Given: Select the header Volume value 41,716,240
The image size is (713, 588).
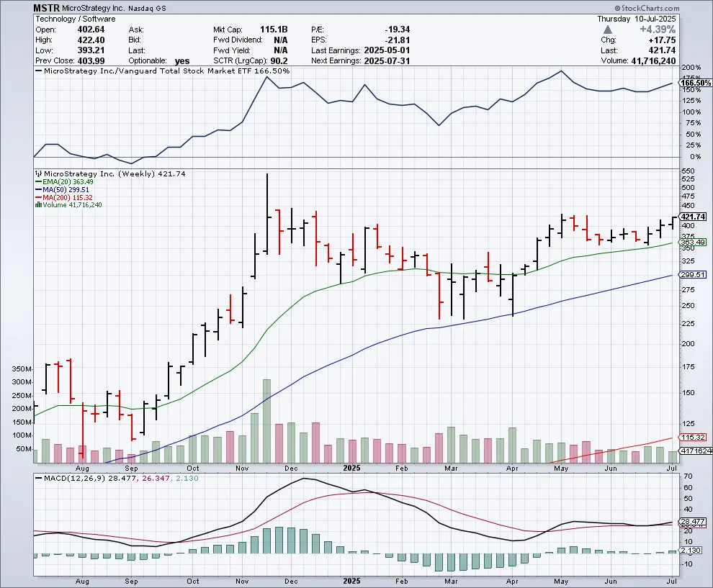Looking at the screenshot, I should (654, 61).
